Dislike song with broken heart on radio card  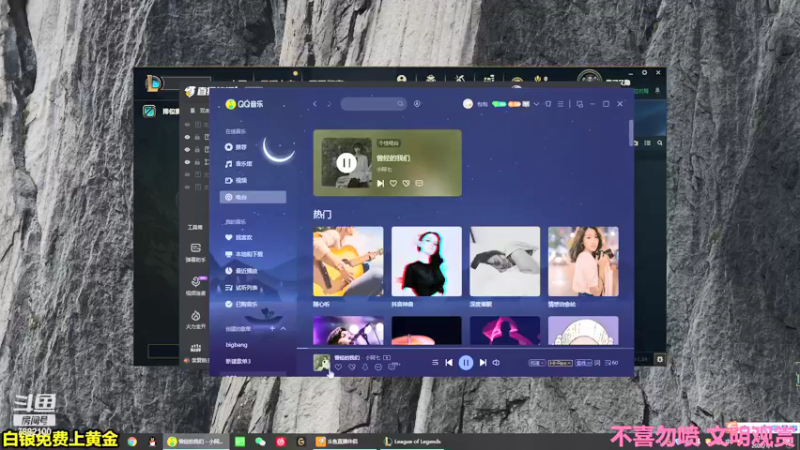(406, 183)
